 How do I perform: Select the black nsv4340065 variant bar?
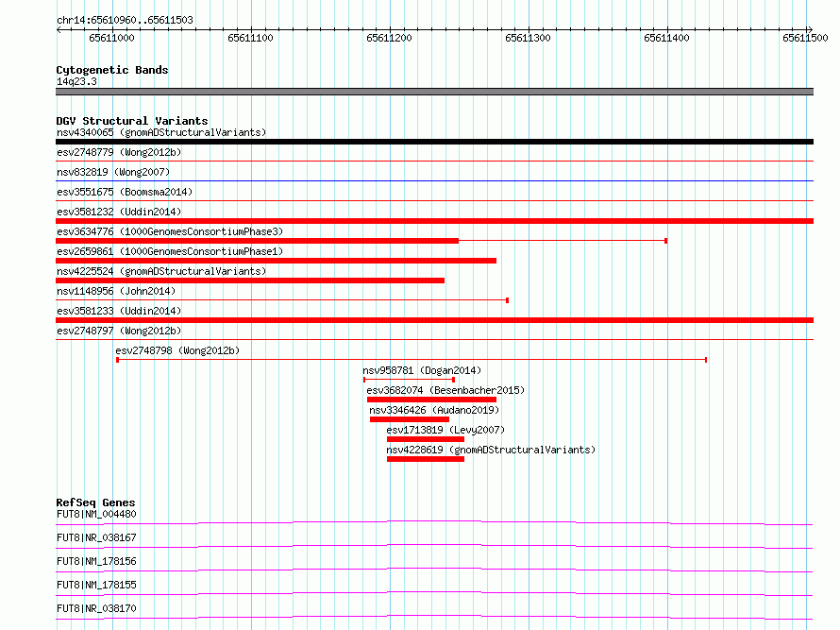434,142
